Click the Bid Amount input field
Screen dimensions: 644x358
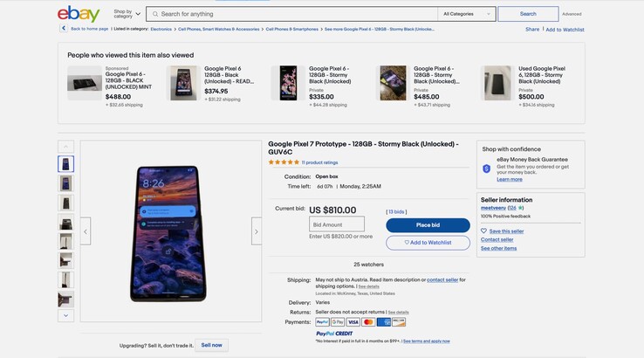337,224
